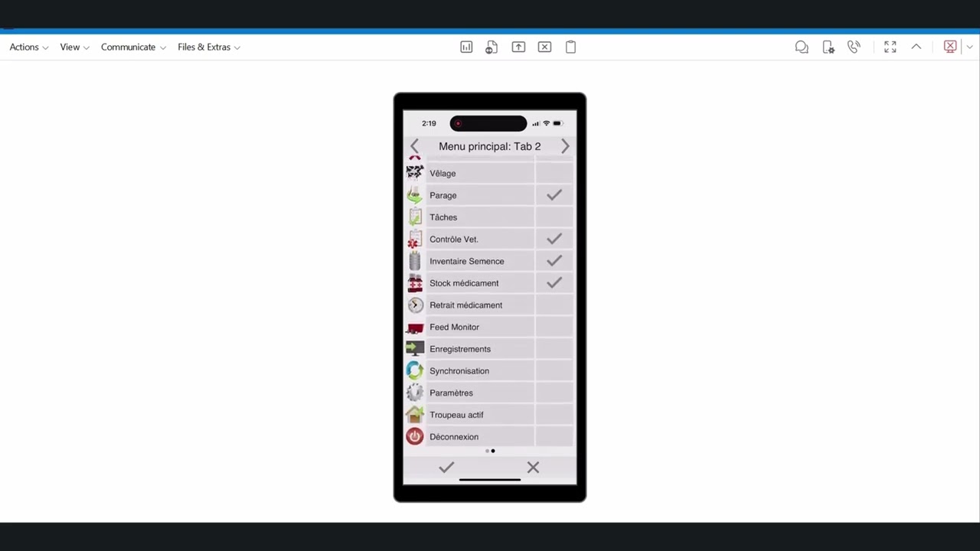Click the red Déconnexion power icon

coord(414,437)
